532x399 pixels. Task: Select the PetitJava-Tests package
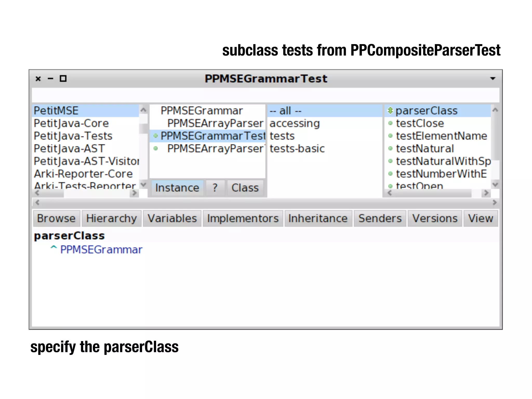(85, 136)
